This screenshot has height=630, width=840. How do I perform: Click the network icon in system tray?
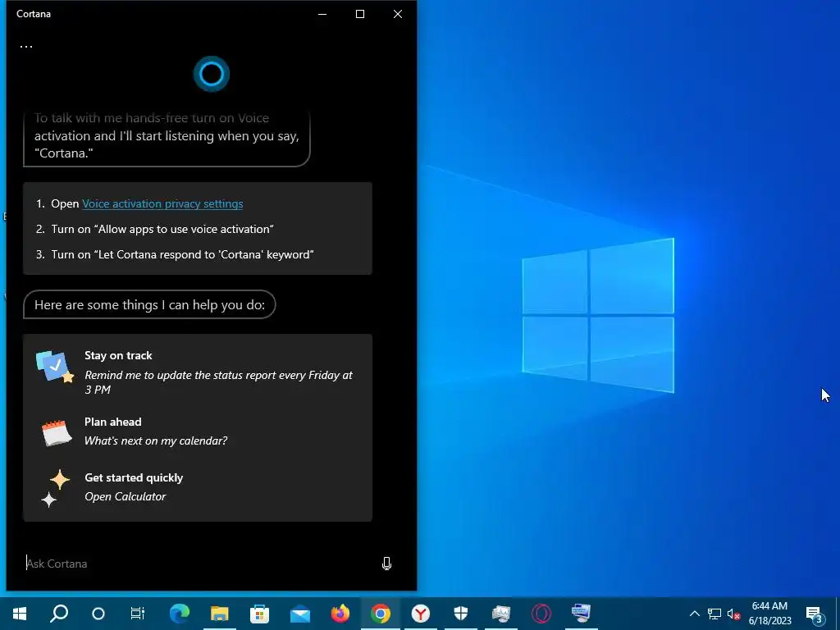[x=714, y=614]
